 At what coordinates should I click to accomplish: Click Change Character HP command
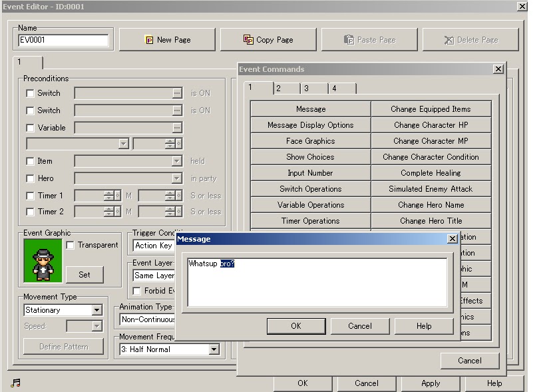point(431,125)
